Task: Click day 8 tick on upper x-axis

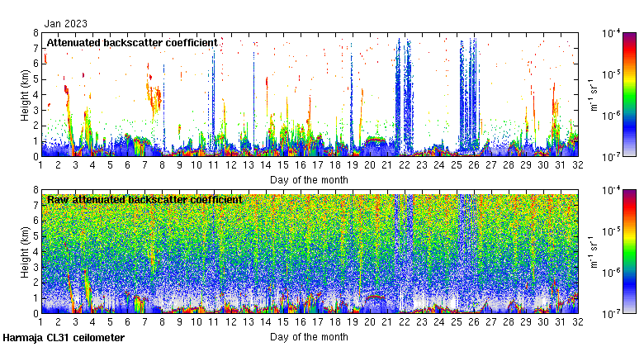Action: (x=162, y=165)
